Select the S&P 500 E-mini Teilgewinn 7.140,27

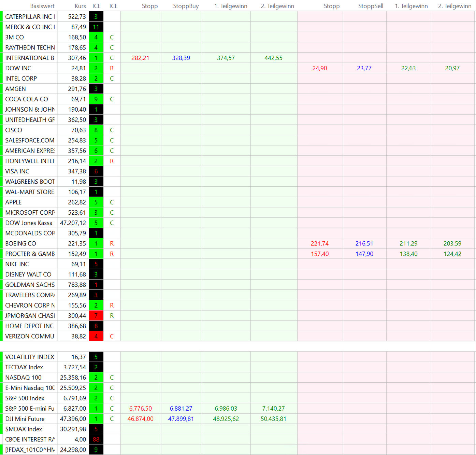tap(273, 409)
